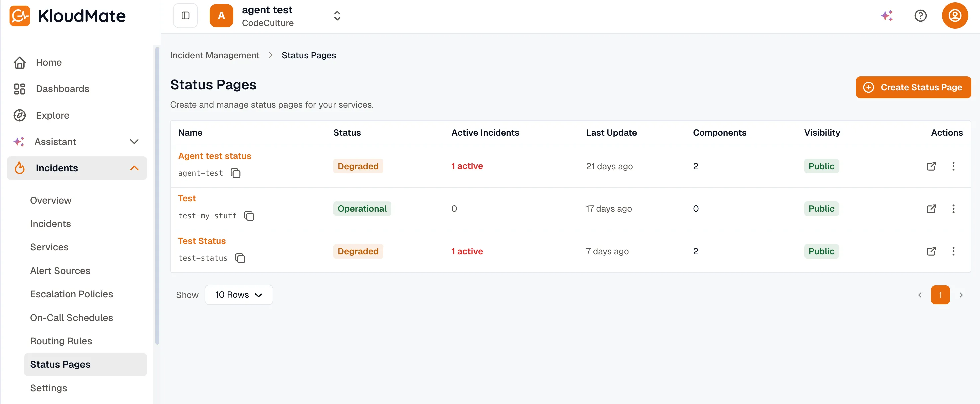Click the KloudMate logo icon
The width and height of the screenshot is (980, 404).
tap(19, 16)
